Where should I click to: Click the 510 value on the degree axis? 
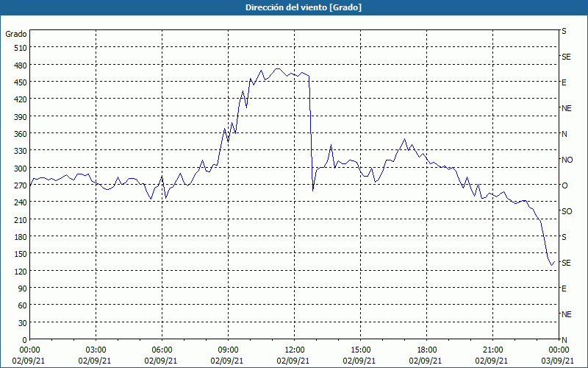(x=21, y=48)
